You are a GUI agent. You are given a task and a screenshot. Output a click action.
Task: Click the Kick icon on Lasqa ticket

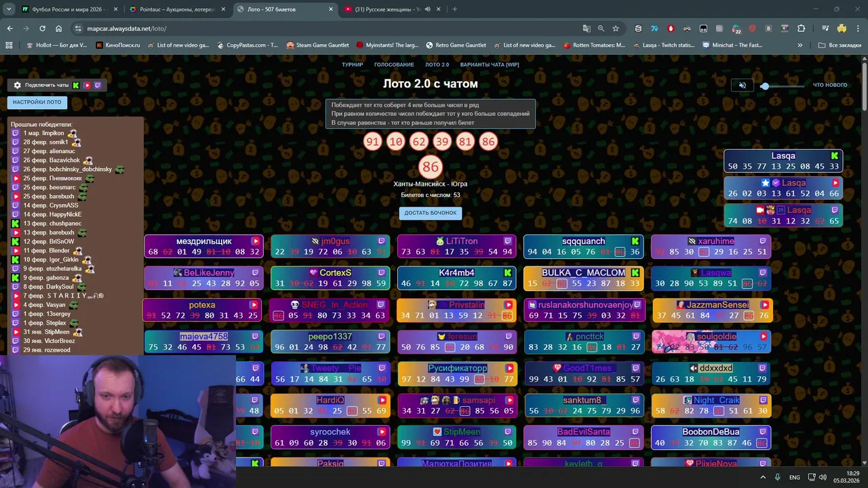coord(835,156)
